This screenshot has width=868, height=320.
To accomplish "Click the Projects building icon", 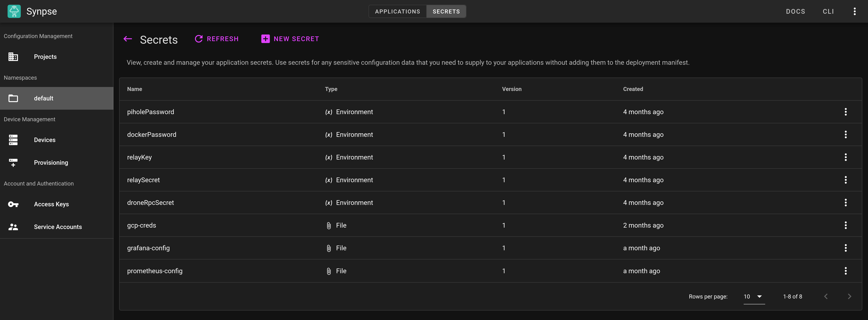I will [x=13, y=56].
